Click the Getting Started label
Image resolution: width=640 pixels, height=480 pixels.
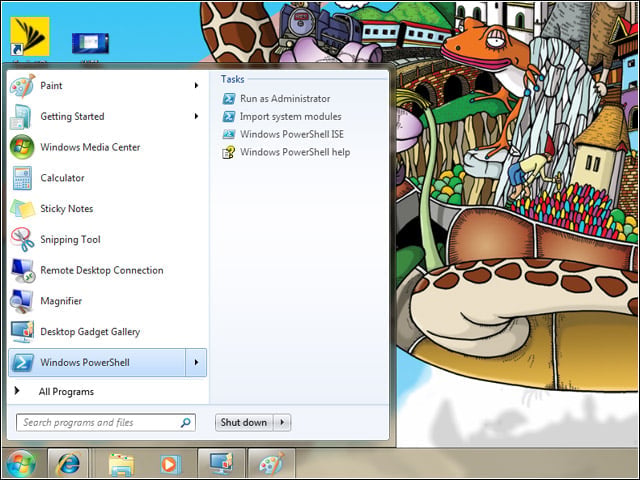pos(72,117)
